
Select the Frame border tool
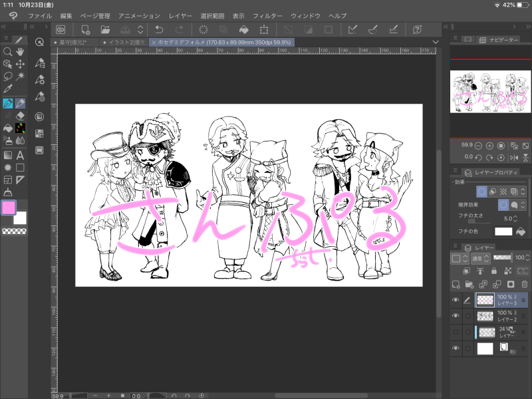tap(7, 180)
